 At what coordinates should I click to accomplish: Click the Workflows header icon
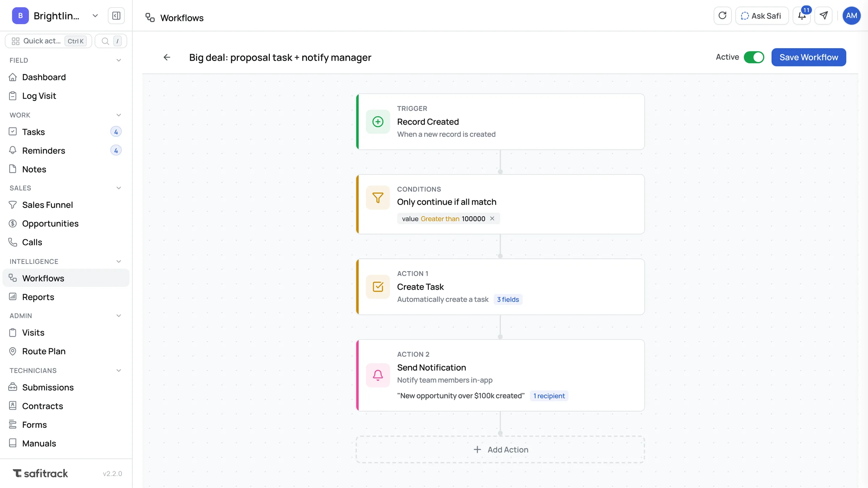(x=150, y=17)
